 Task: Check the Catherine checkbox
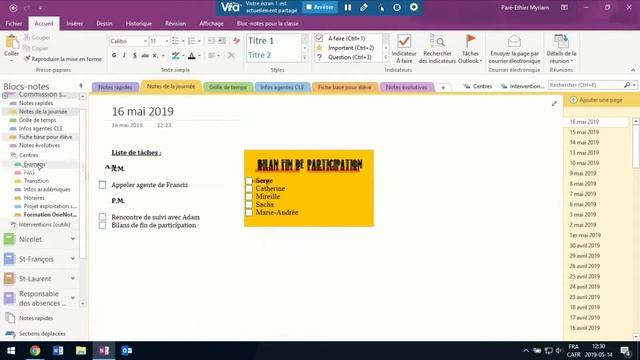[249, 189]
